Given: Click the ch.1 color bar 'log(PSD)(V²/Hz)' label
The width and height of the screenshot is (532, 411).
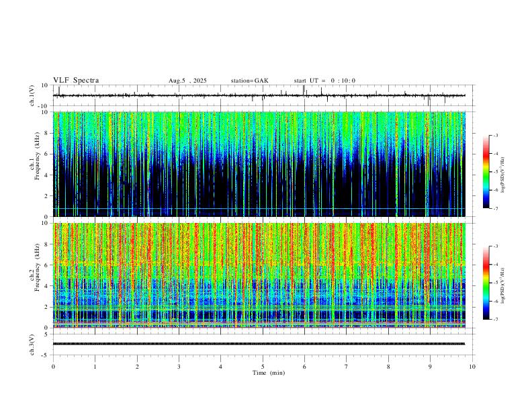Looking at the screenshot, I should pyautogui.click(x=502, y=175).
